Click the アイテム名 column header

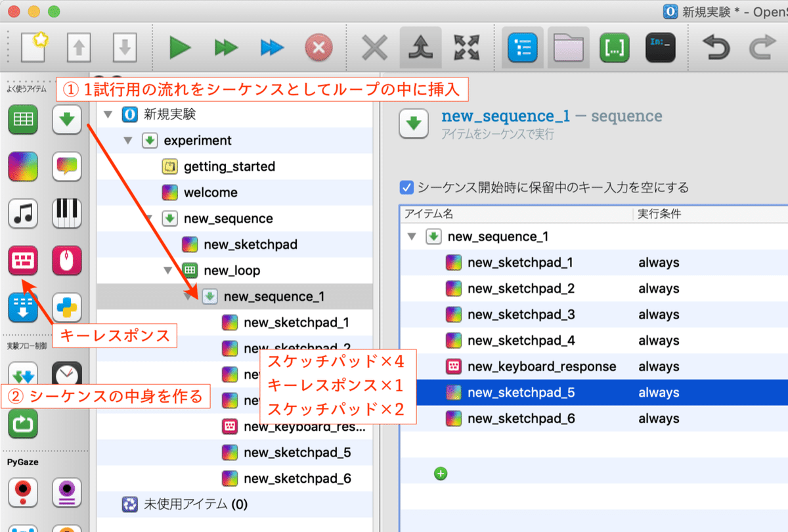(x=429, y=214)
